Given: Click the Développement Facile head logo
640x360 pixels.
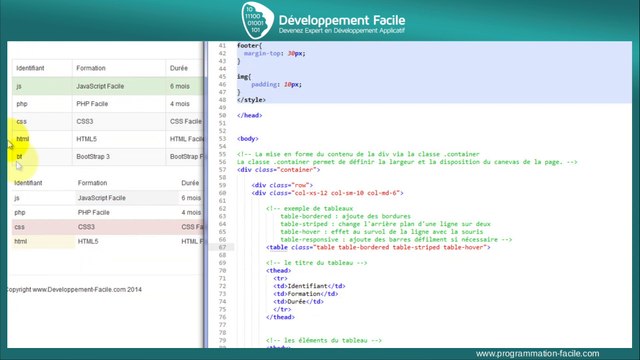Looking at the screenshot, I should pyautogui.click(x=257, y=20).
